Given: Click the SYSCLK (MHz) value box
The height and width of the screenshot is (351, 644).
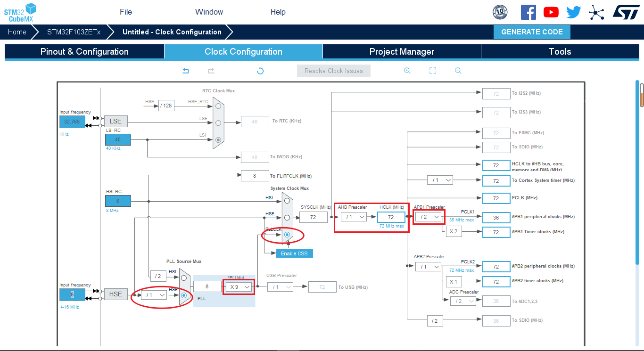Looking at the screenshot, I should tap(314, 217).
